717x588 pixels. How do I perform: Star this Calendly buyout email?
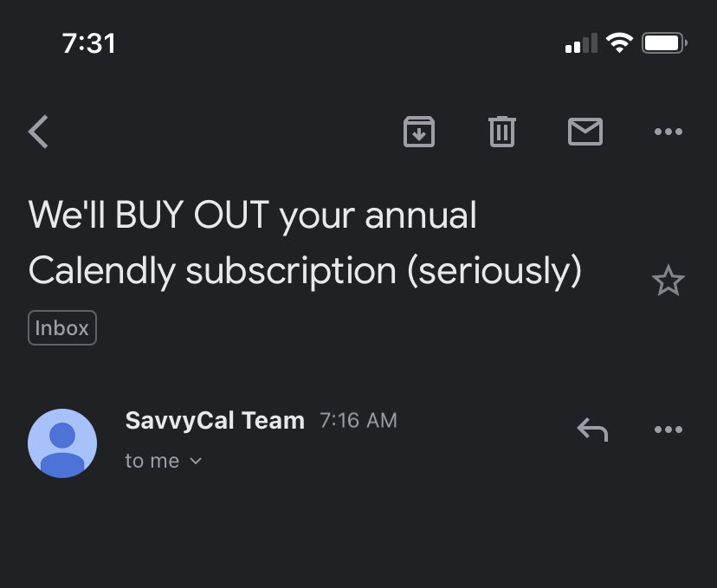click(668, 281)
